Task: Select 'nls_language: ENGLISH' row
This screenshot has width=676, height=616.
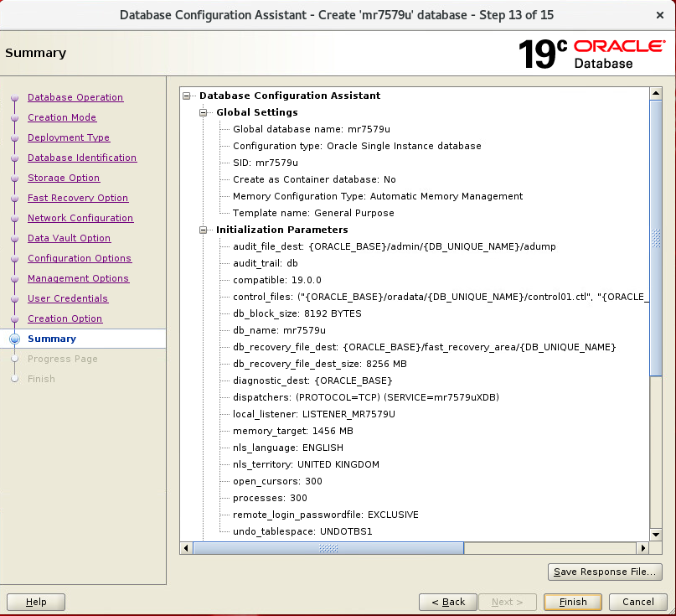Action: coord(288,448)
